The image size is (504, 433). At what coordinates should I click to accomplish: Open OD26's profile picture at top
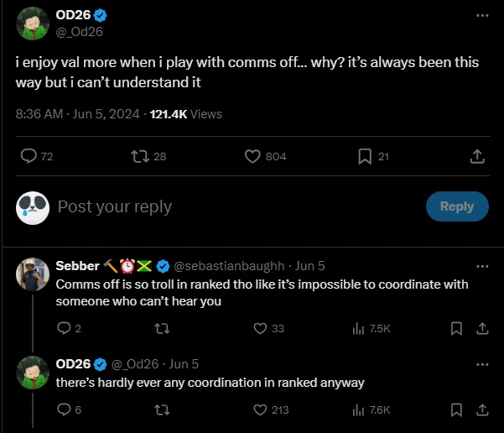click(x=33, y=23)
